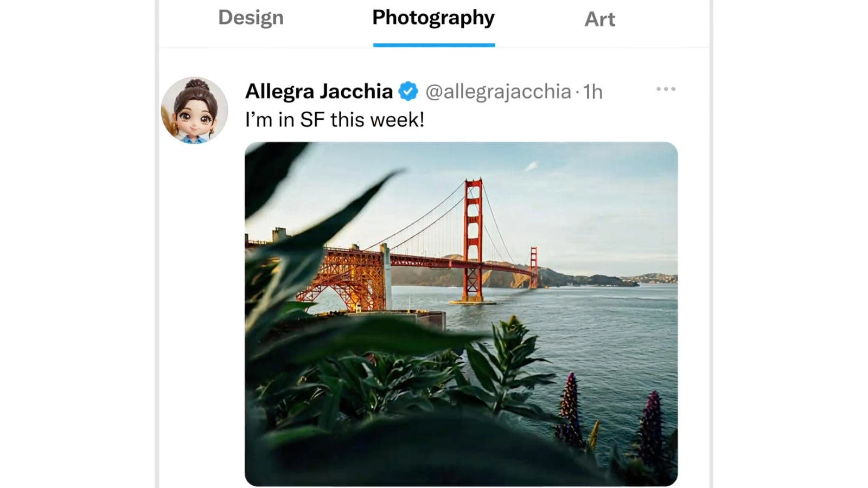Click the tweet text about SF
The height and width of the screenshot is (488, 868).
(x=334, y=120)
